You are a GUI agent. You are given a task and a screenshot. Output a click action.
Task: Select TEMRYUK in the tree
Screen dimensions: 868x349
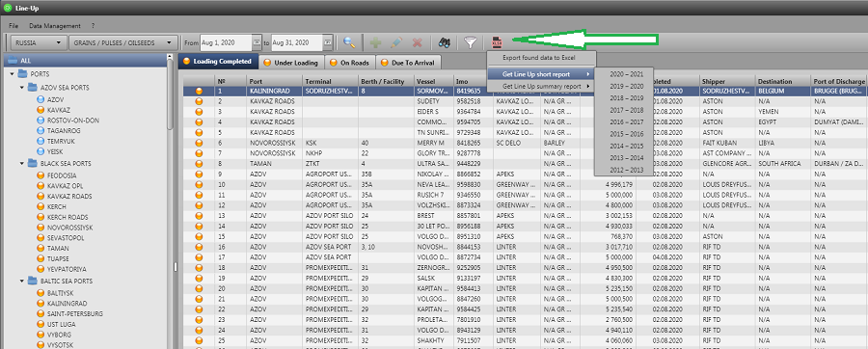61,141
